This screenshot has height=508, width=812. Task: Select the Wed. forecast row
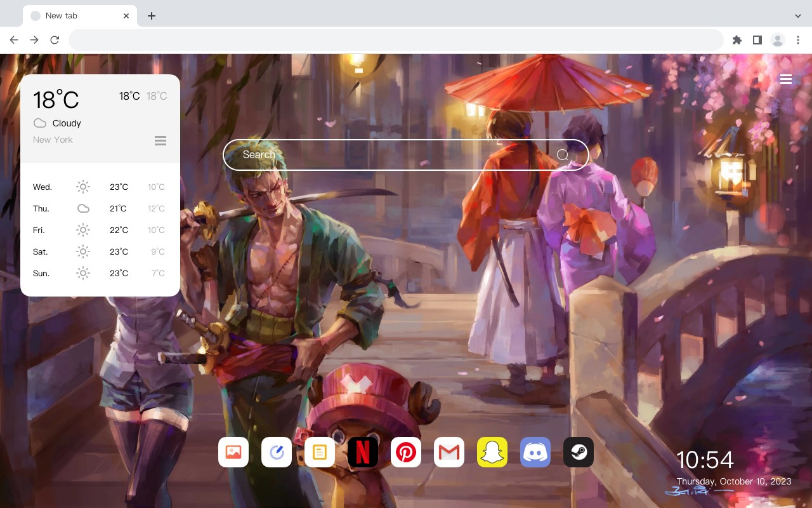[x=100, y=187]
